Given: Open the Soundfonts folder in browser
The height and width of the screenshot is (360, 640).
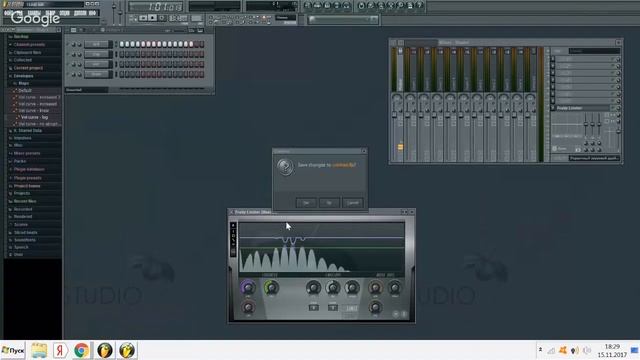Looking at the screenshot, I should (x=24, y=240).
